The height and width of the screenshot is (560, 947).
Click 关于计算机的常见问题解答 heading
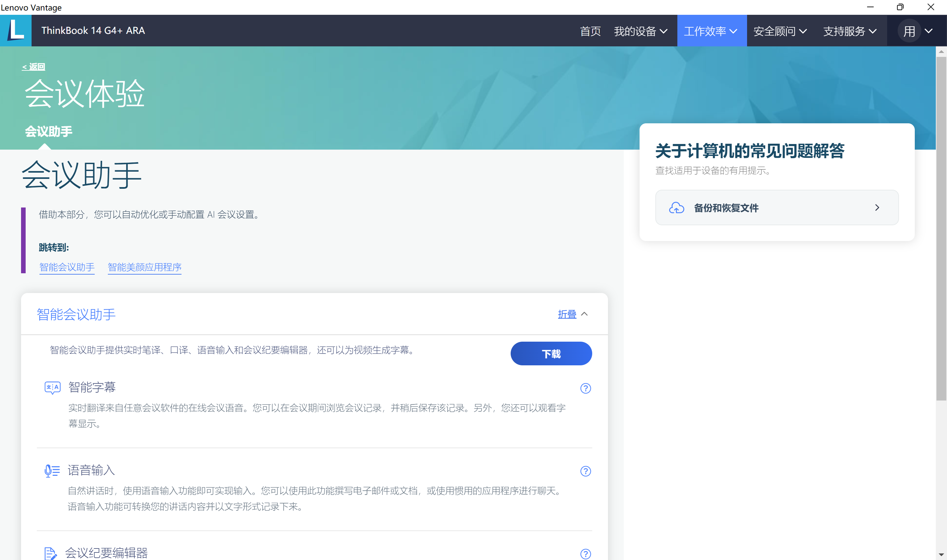[x=750, y=151]
